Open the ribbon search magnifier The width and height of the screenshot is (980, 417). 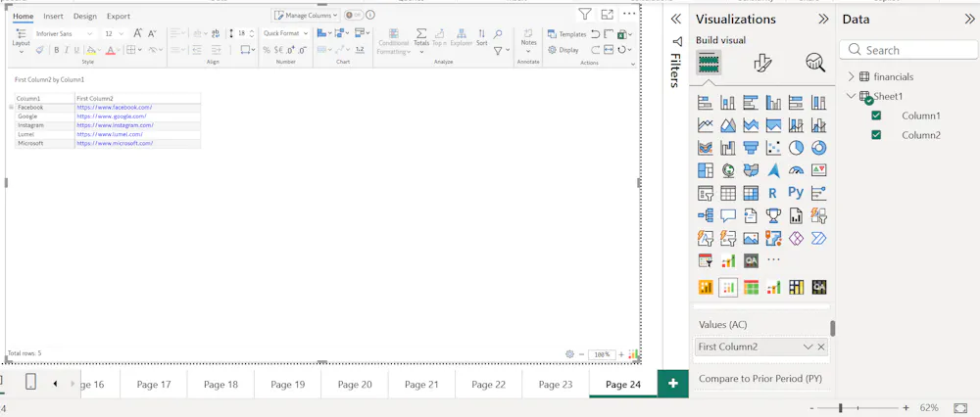tap(498, 34)
